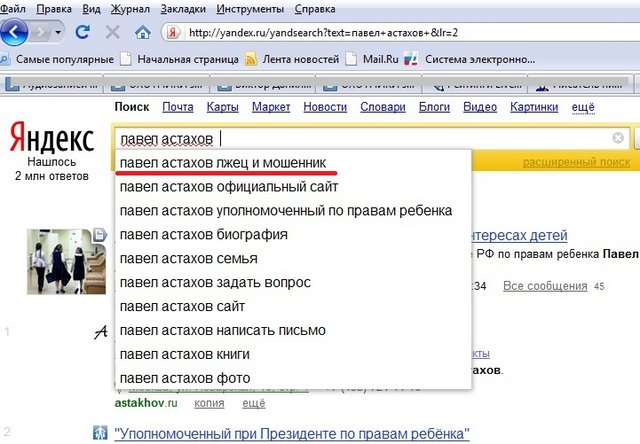Image resolution: width=640 pixels, height=444 pixels.
Task: Reload the page with the refresh icon
Action: point(84,32)
